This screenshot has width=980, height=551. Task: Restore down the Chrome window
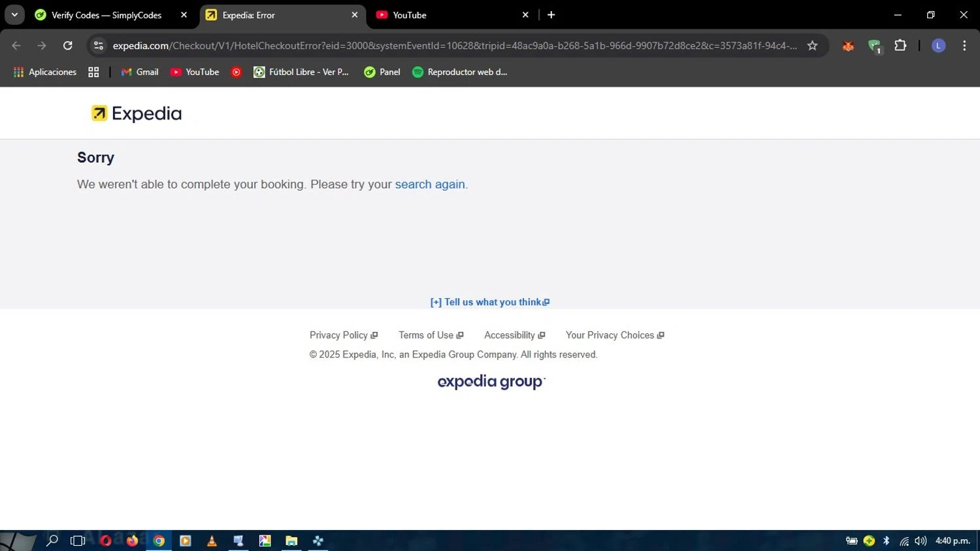931,15
